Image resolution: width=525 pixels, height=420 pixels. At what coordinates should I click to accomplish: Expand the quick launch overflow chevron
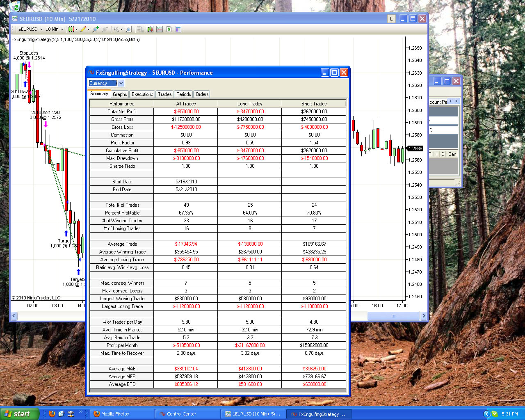coord(80,412)
